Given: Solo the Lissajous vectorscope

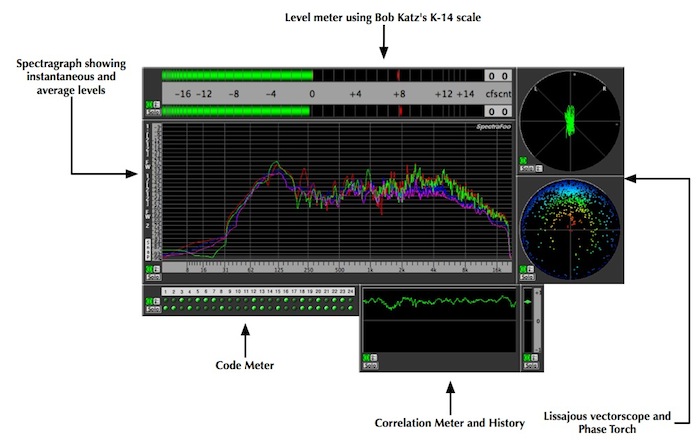Looking at the screenshot, I should [x=527, y=169].
